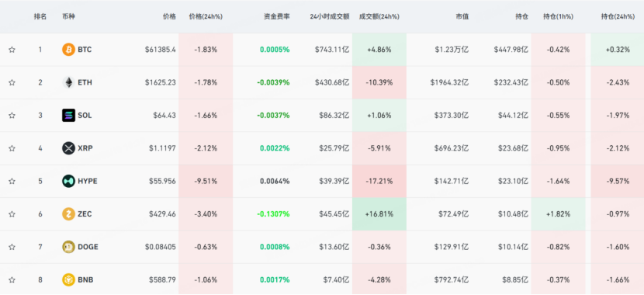The image size is (644, 295).
Task: Select BTC price $61385.4
Action: click(160, 50)
